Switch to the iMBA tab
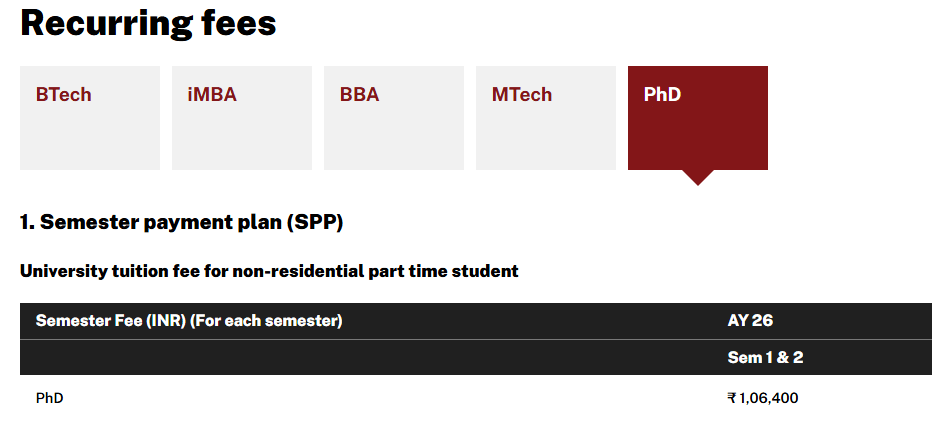 tap(241, 117)
